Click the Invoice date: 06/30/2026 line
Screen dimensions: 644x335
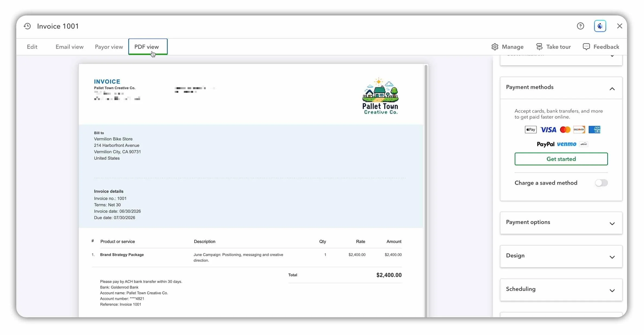coord(117,211)
